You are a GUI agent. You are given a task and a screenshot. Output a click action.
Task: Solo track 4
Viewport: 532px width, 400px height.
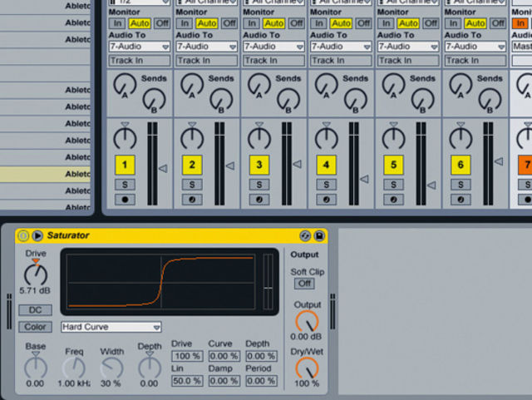327,185
